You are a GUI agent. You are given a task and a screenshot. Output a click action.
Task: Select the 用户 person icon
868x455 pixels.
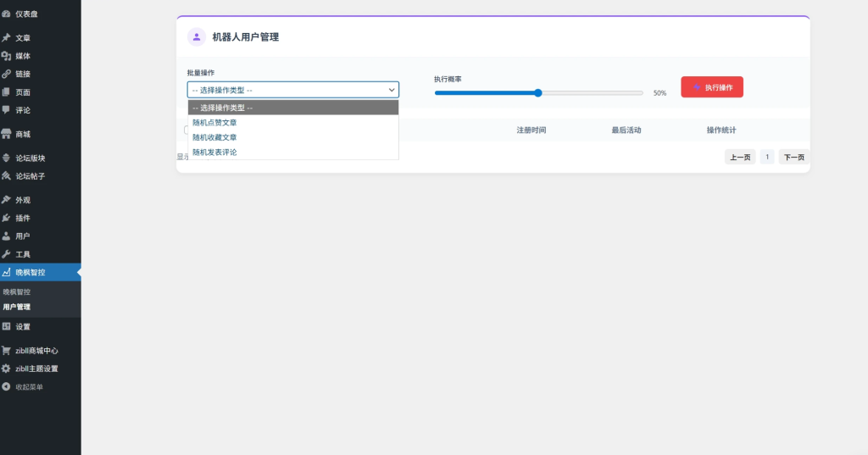tap(6, 236)
